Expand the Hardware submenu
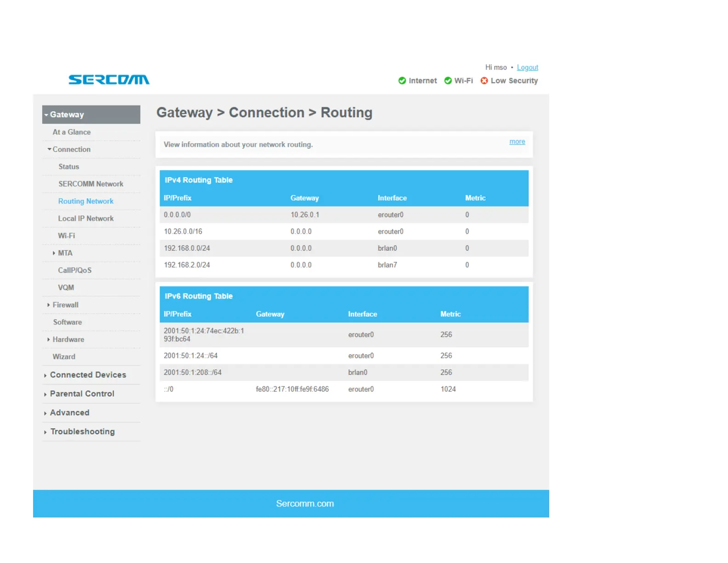The height and width of the screenshot is (563, 728). click(x=68, y=339)
